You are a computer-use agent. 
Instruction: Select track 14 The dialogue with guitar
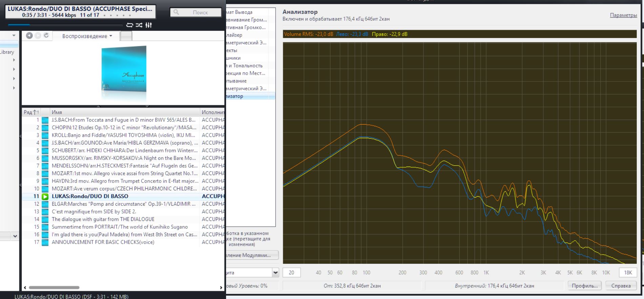click(124, 219)
